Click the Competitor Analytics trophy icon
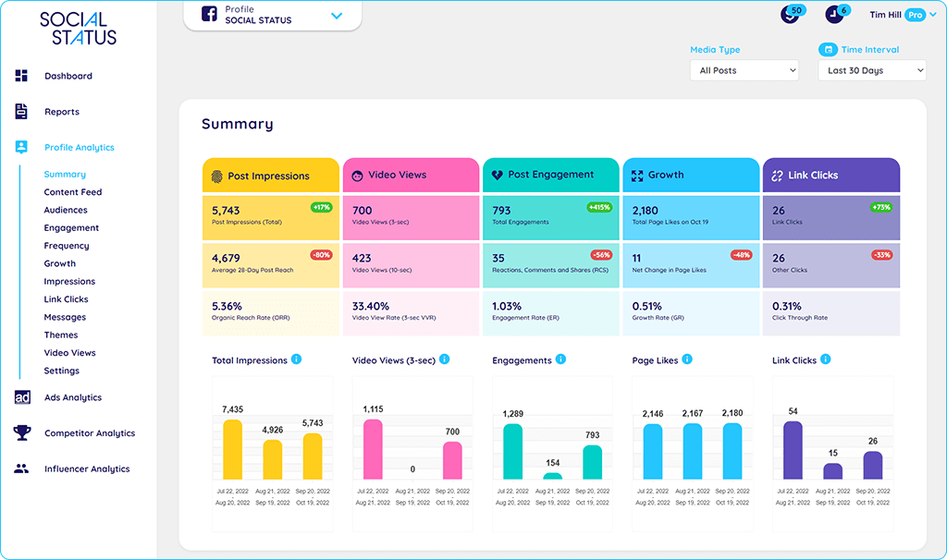The width and height of the screenshot is (947, 560). 22,432
